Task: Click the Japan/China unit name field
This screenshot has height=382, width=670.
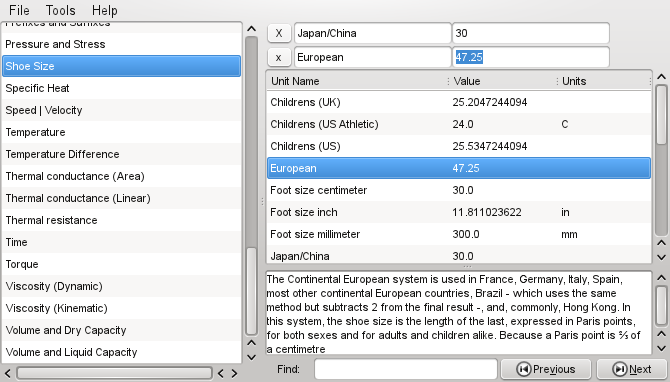Action: tap(373, 33)
